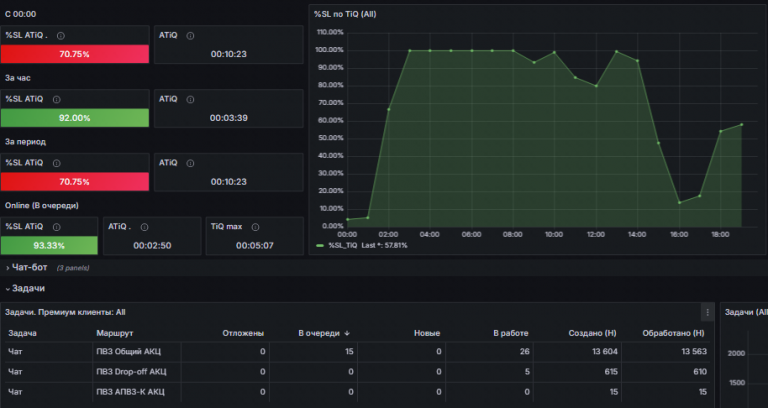Sort table by Обработано (Н) column
Image resolution: width=768 pixels, height=408 pixels.
[x=673, y=333]
